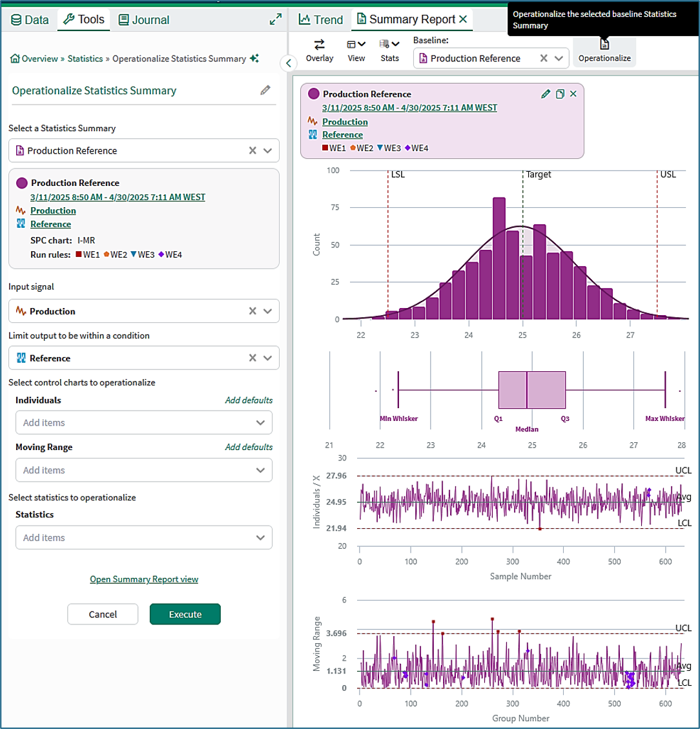
Task: Click the Operationalize toolbar button
Action: [x=604, y=51]
